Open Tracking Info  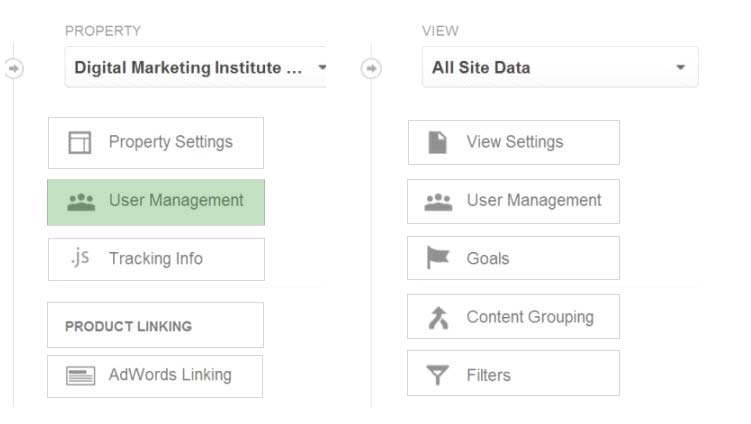(x=156, y=259)
